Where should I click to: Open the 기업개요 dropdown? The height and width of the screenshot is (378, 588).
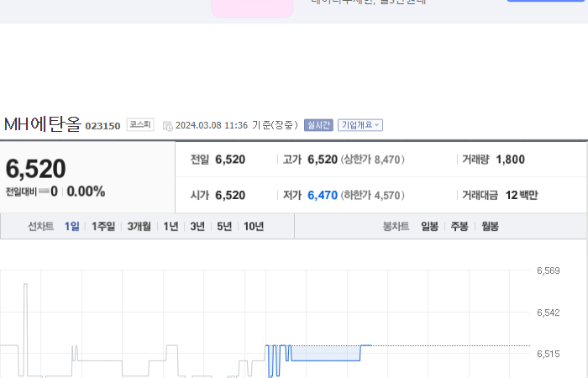pos(360,125)
